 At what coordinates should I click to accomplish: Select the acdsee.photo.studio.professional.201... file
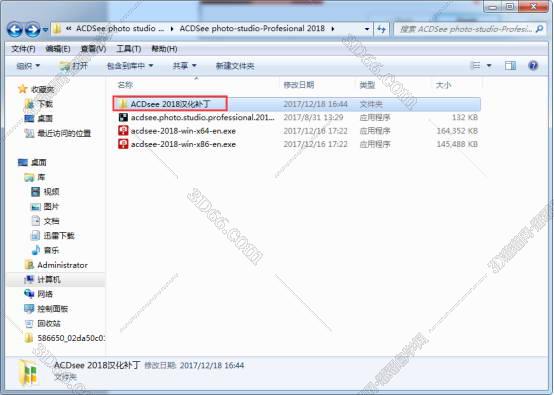point(202,117)
